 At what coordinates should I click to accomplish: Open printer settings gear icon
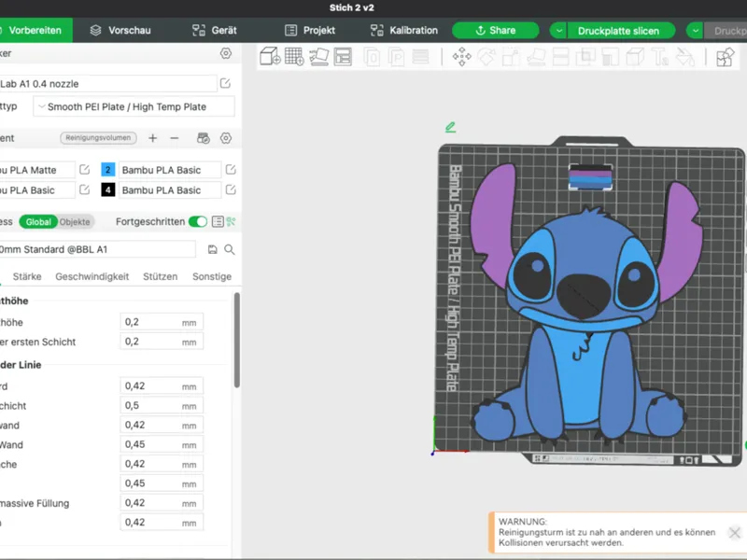pyautogui.click(x=226, y=53)
